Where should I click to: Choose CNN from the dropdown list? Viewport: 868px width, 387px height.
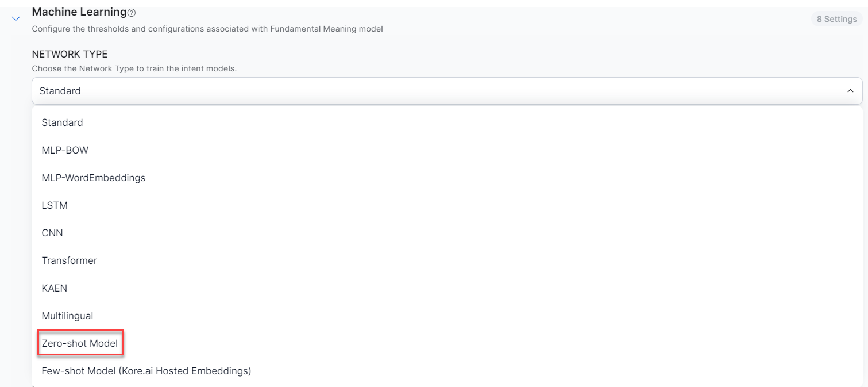[x=52, y=233]
